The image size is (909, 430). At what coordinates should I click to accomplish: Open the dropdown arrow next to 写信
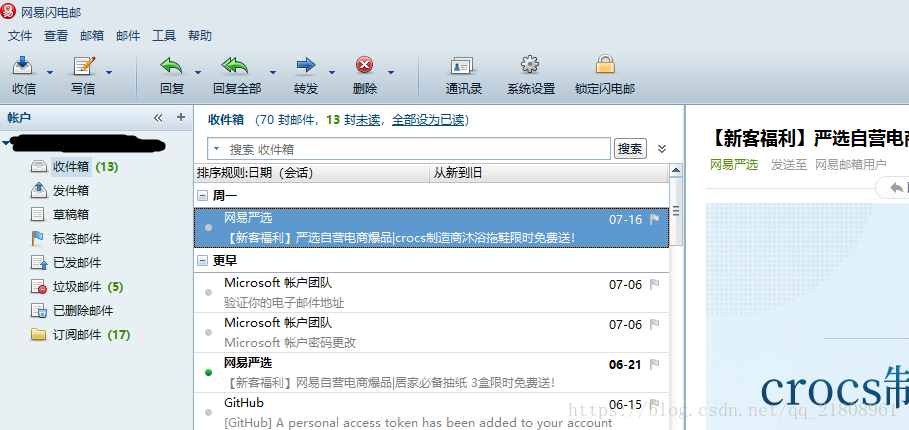point(108,72)
